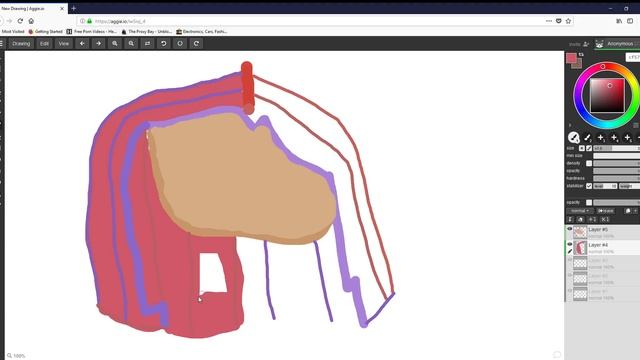Reload the page in the browser

tap(20, 21)
